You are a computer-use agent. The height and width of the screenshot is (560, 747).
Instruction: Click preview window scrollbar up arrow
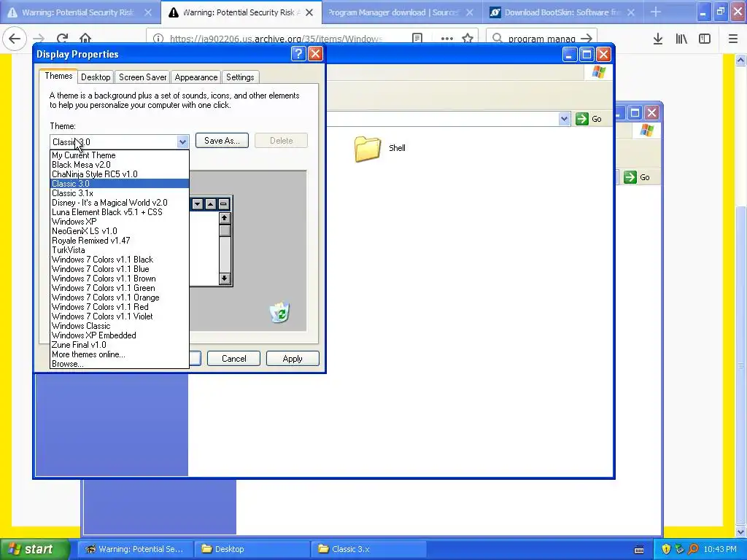point(225,218)
